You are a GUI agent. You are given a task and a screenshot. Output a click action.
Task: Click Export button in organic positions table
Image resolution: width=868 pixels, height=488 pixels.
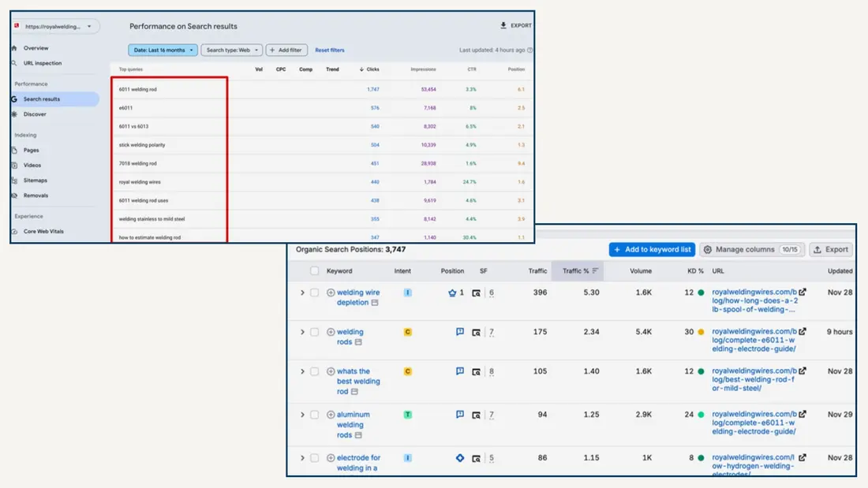point(830,250)
